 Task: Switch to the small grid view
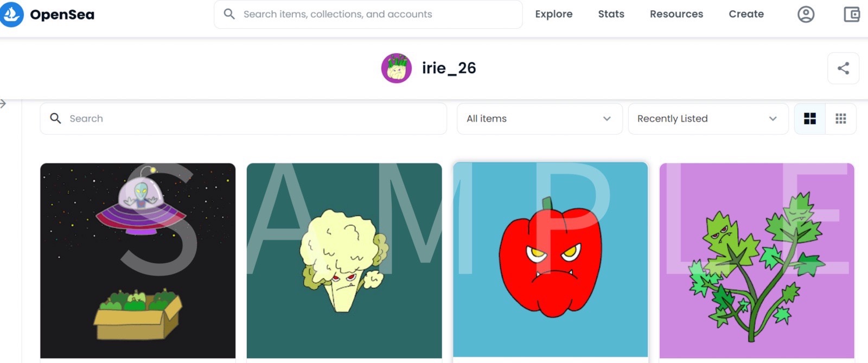coord(840,119)
